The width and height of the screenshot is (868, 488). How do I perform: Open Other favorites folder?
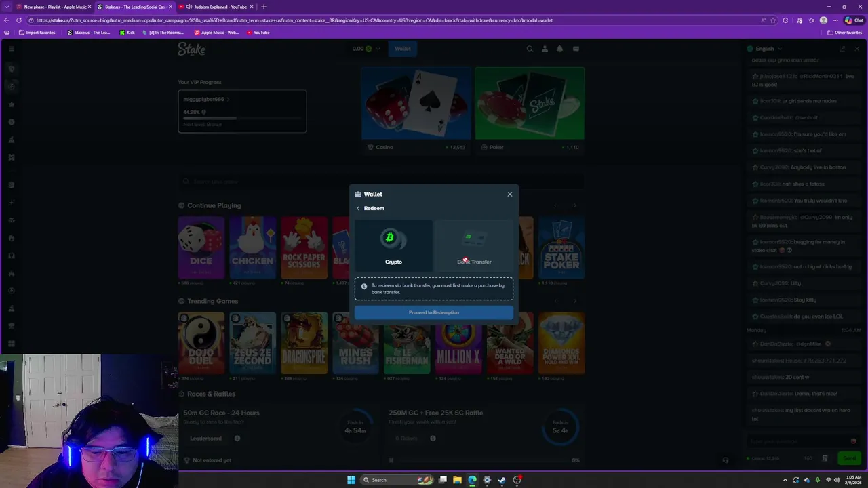click(x=844, y=33)
